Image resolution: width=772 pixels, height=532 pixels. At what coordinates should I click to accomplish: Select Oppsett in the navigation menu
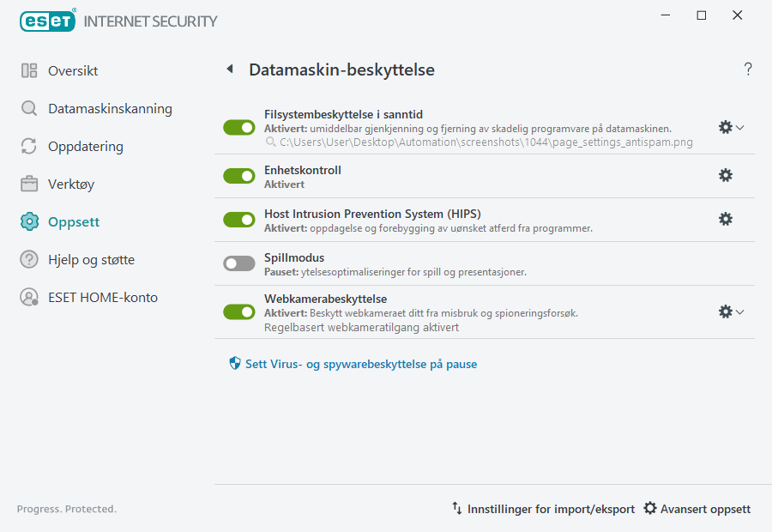tap(28, 221)
